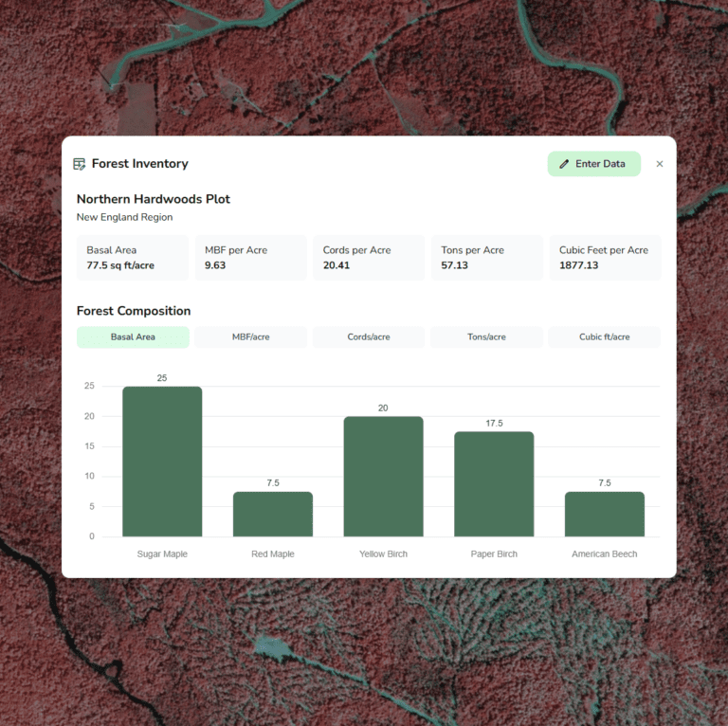Viewport: 728px width, 726px height.
Task: Click the Cubic Feet per Acre card
Action: [x=605, y=258]
